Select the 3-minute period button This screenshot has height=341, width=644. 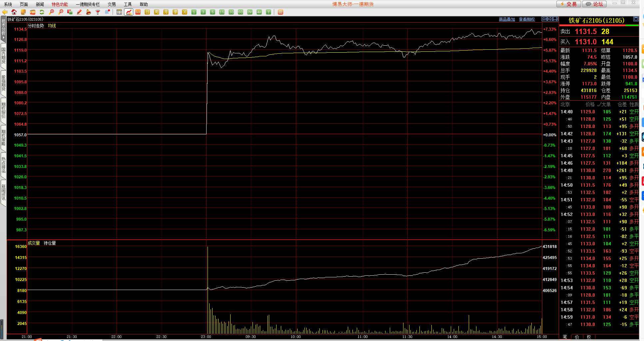(x=203, y=12)
